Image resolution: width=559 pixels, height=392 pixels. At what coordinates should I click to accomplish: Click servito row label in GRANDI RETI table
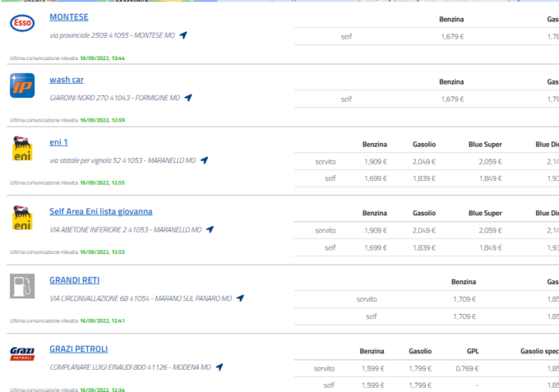pos(367,299)
